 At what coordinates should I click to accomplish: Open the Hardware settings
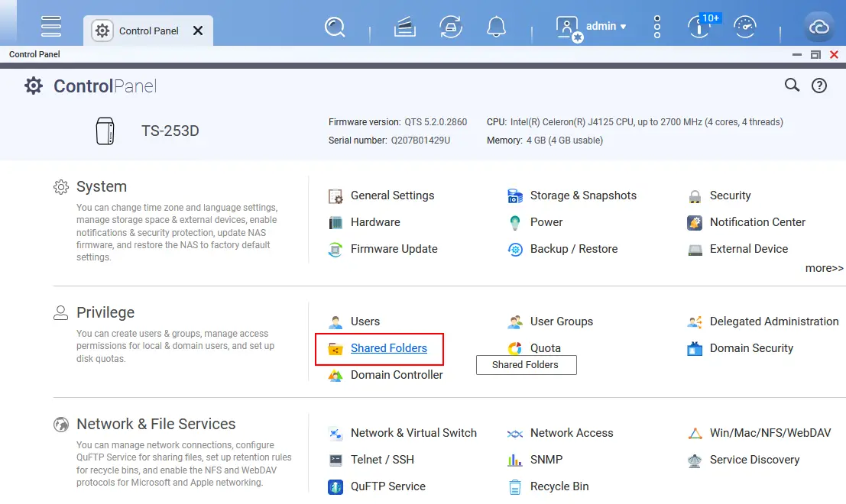point(365,222)
